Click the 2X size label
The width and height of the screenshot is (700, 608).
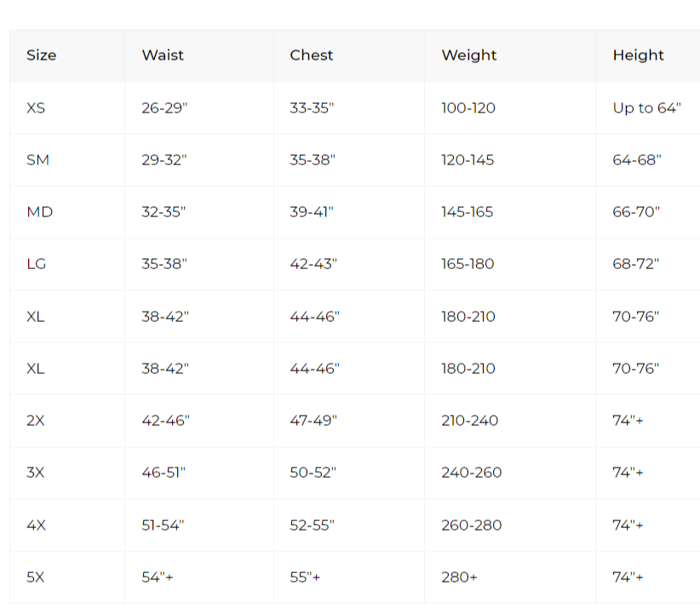pyautogui.click(x=36, y=421)
